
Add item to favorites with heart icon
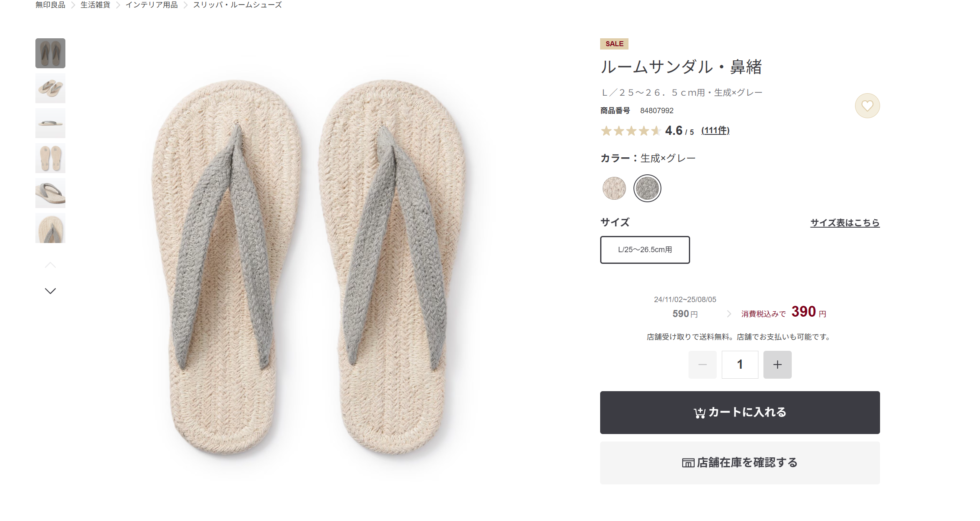(867, 106)
